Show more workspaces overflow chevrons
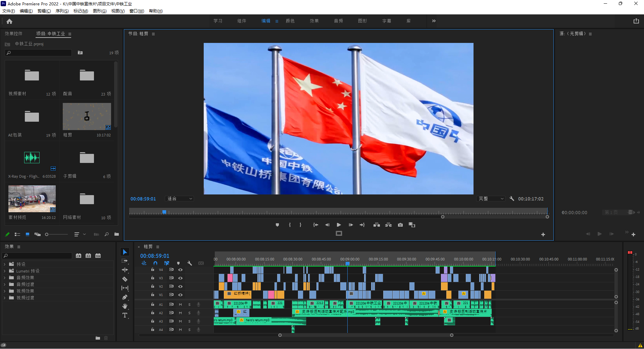Image resolution: width=644 pixels, height=349 pixels. coord(434,21)
